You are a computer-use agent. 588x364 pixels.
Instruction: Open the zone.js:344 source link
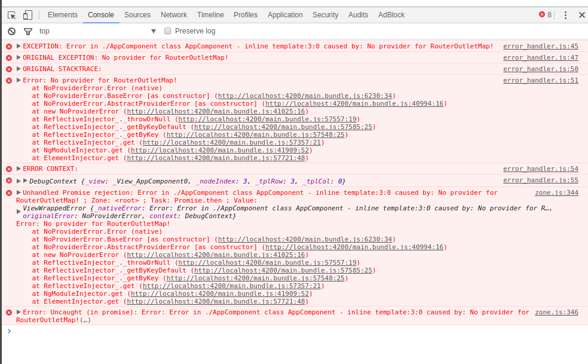click(x=556, y=192)
